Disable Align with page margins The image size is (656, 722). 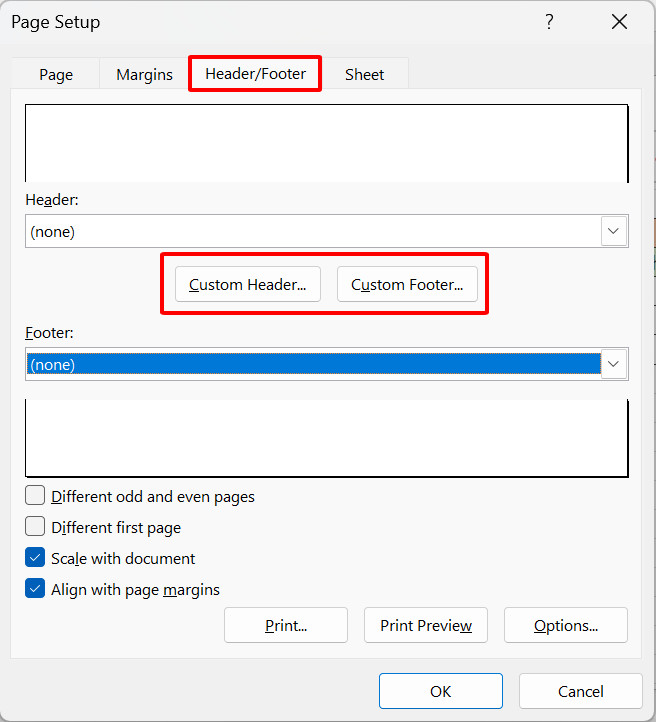(35, 589)
